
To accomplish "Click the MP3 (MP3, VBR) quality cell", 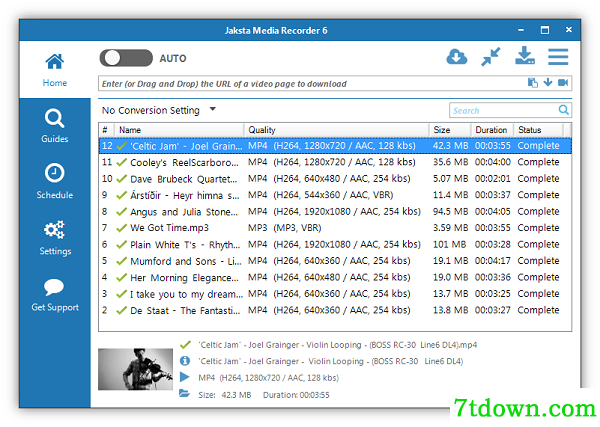I will click(x=284, y=228).
